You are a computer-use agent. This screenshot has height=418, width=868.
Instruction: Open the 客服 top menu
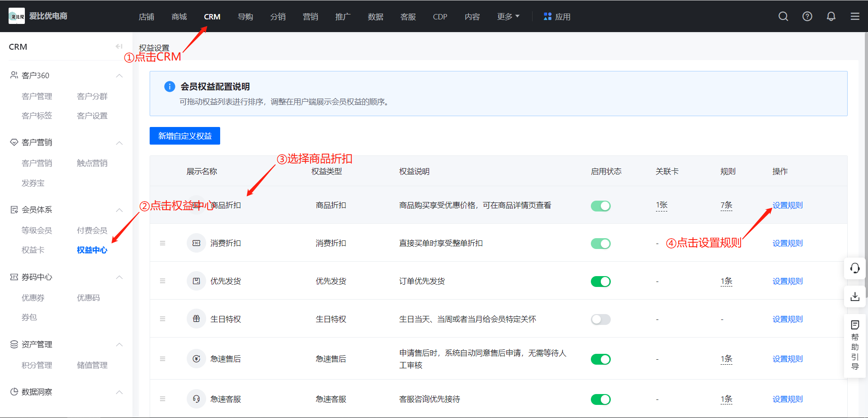(x=408, y=17)
